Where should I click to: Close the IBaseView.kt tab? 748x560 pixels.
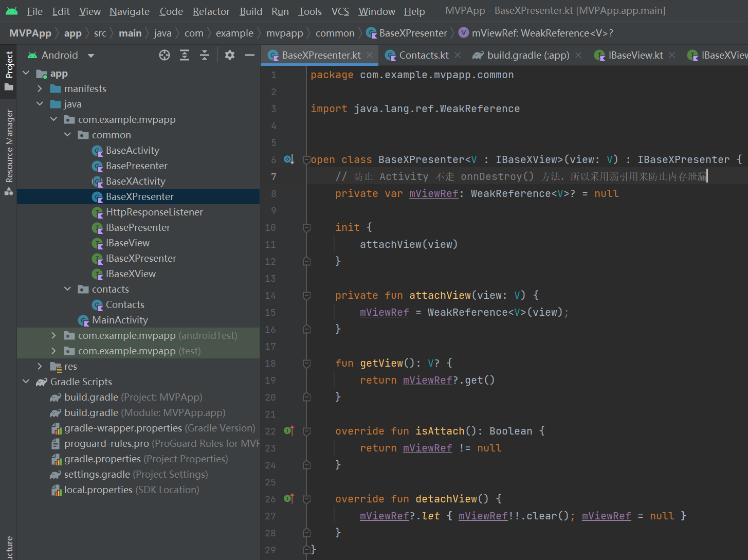tap(672, 55)
